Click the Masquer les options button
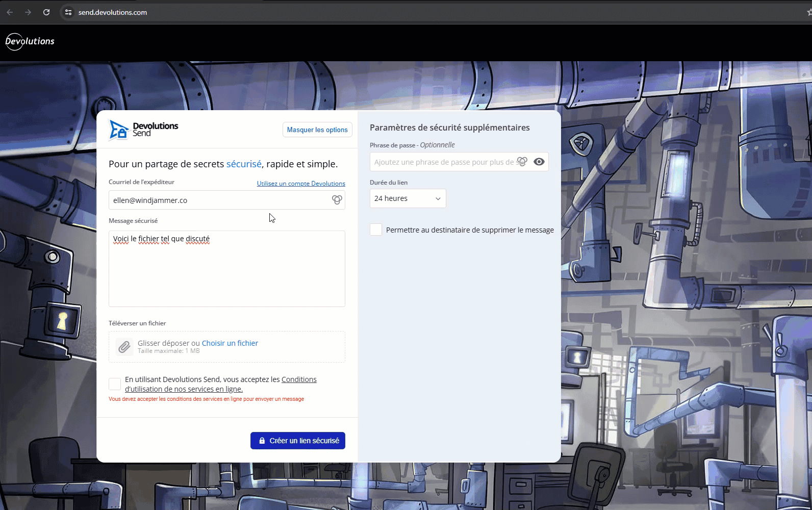The image size is (812, 510). pos(317,130)
